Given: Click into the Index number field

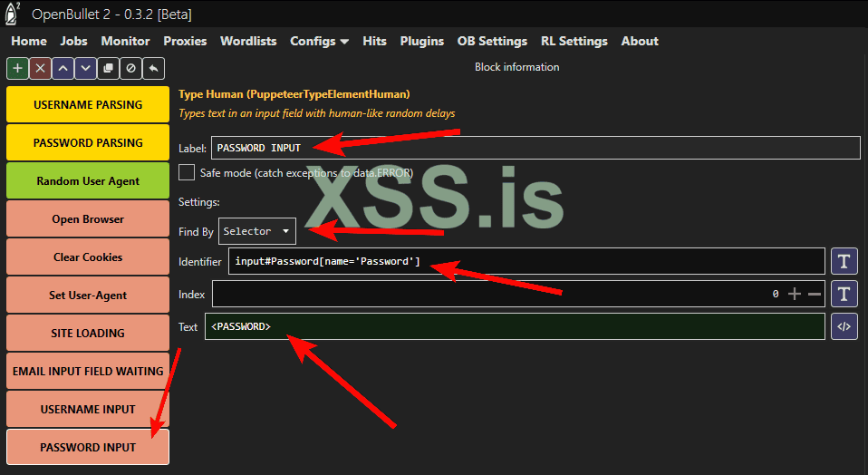Looking at the screenshot, I should coord(518,294).
